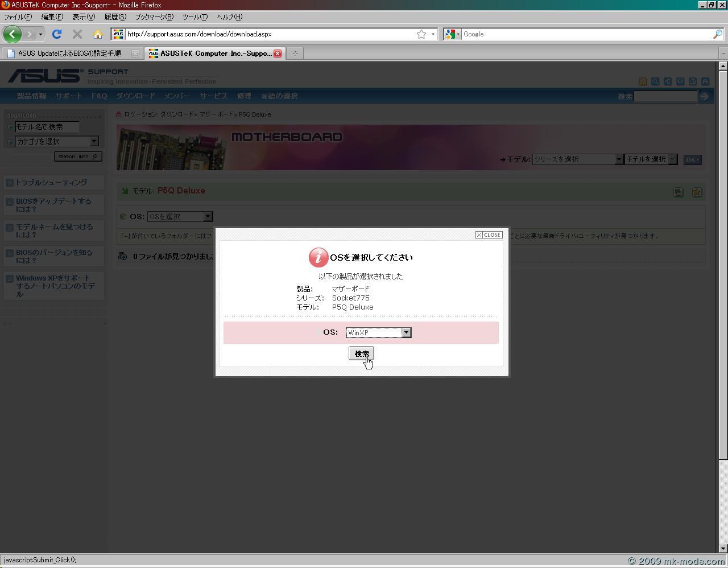Open the WinXP OS dropdown in dialog
The height and width of the screenshot is (568, 728).
coord(406,332)
